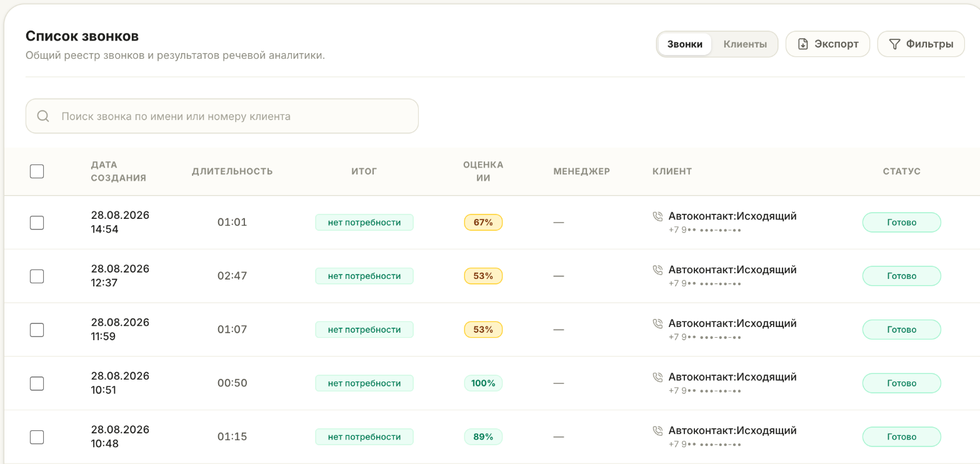Screen dimensions: 980x464
Task: Click phone icon of 14:54 call
Action: click(657, 216)
